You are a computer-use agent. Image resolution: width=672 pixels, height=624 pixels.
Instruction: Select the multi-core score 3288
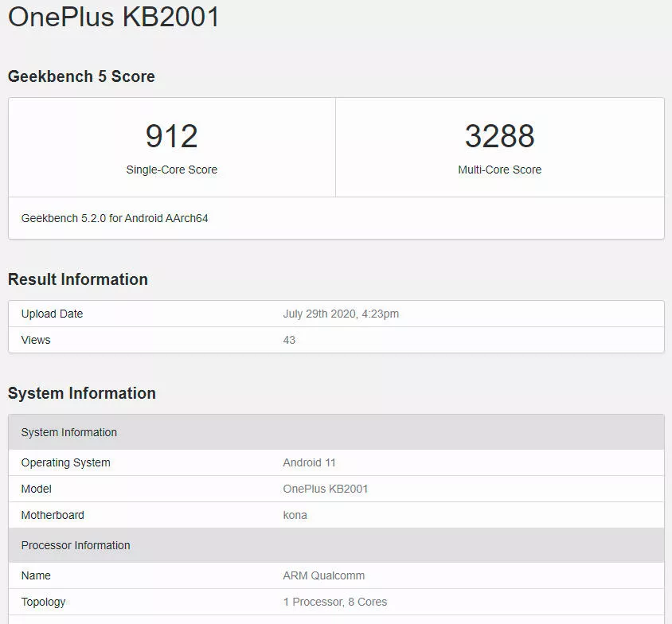[500, 136]
